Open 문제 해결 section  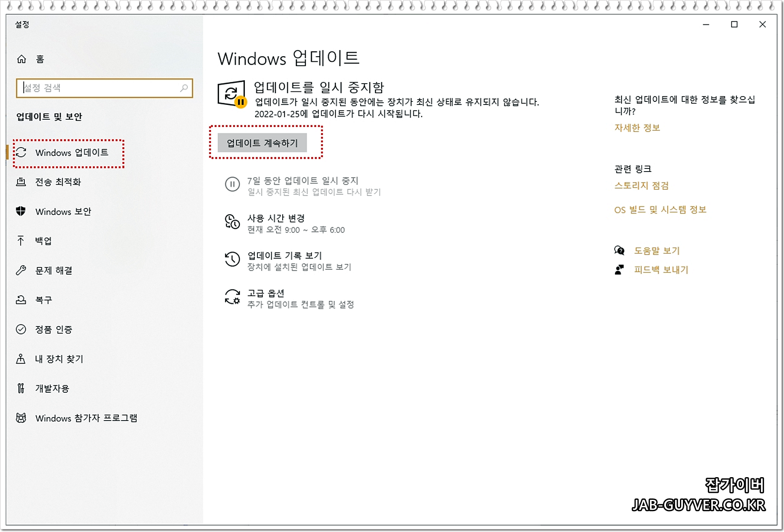tap(54, 270)
